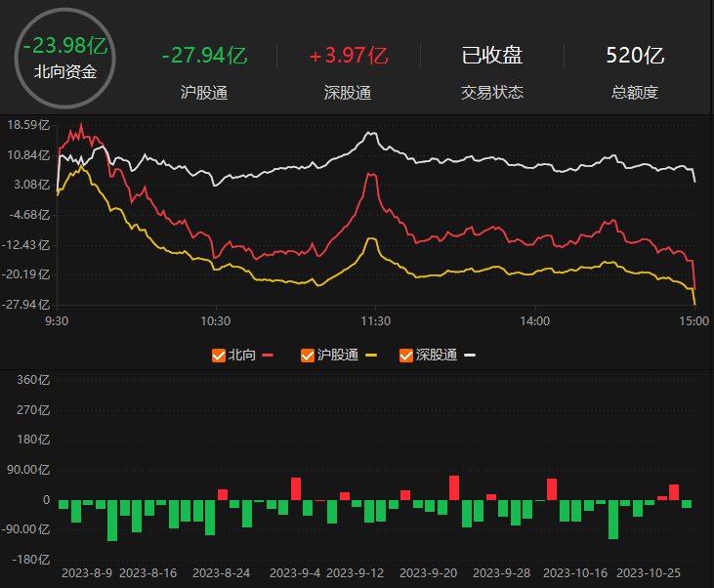Click the 2023-8-24 date label
The width and height of the screenshot is (714, 588).
(222, 573)
